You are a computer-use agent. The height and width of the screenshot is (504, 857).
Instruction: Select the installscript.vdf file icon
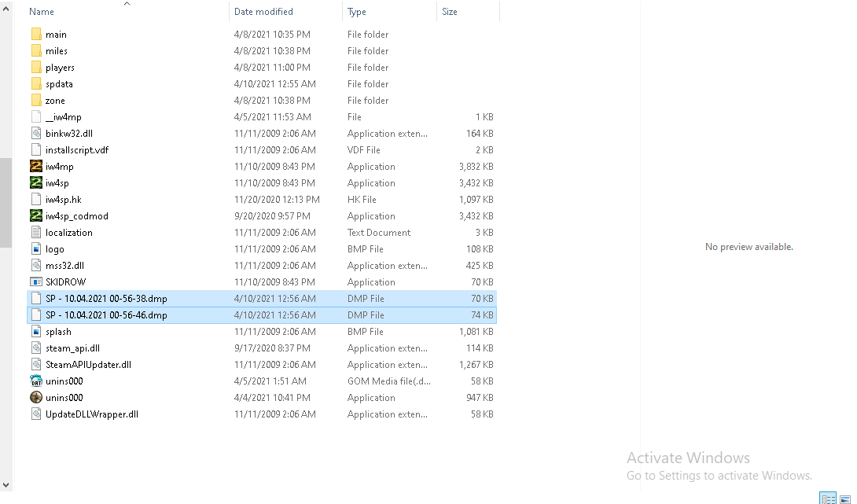(36, 149)
